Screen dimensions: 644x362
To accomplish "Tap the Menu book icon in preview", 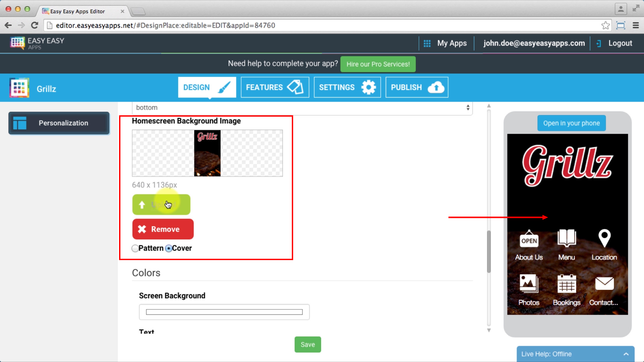I will 567,238.
